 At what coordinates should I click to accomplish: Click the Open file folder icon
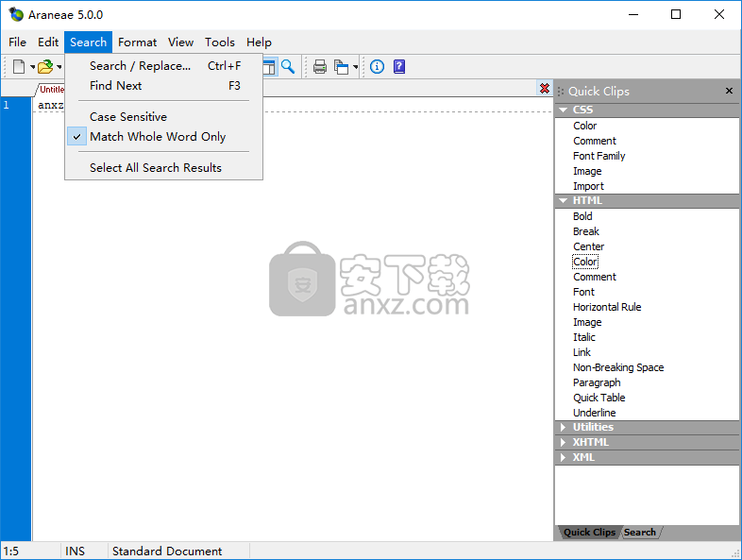pos(45,67)
